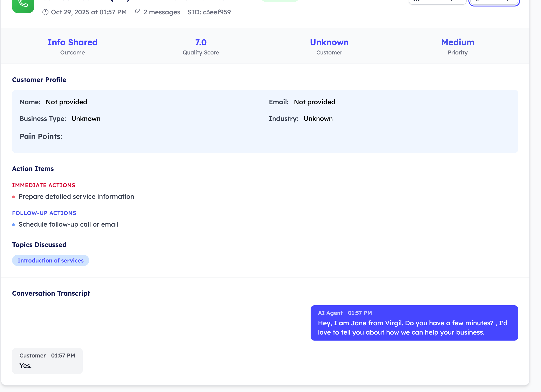Click the "Prepare detailed service information" action item

[x=76, y=196]
